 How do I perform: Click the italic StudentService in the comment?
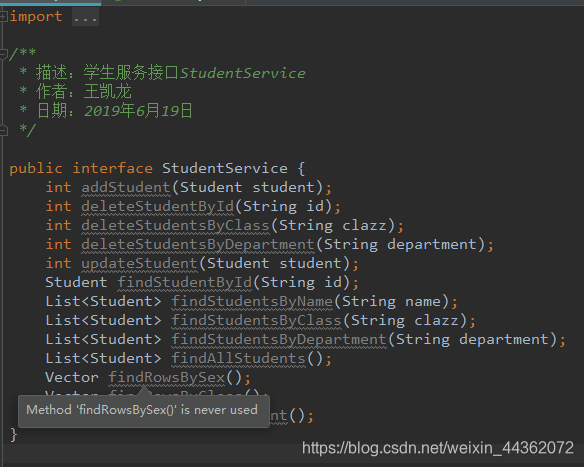(243, 73)
